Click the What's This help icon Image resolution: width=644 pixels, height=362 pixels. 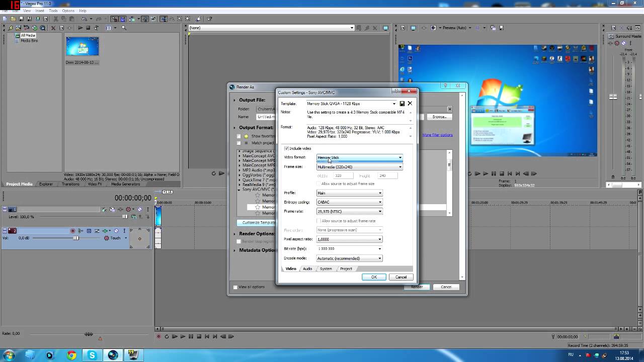click(210, 19)
